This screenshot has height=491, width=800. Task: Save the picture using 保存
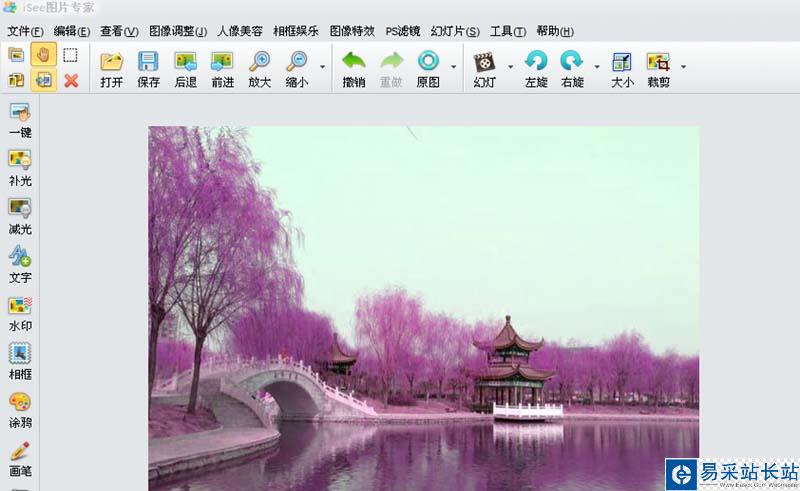[x=148, y=69]
